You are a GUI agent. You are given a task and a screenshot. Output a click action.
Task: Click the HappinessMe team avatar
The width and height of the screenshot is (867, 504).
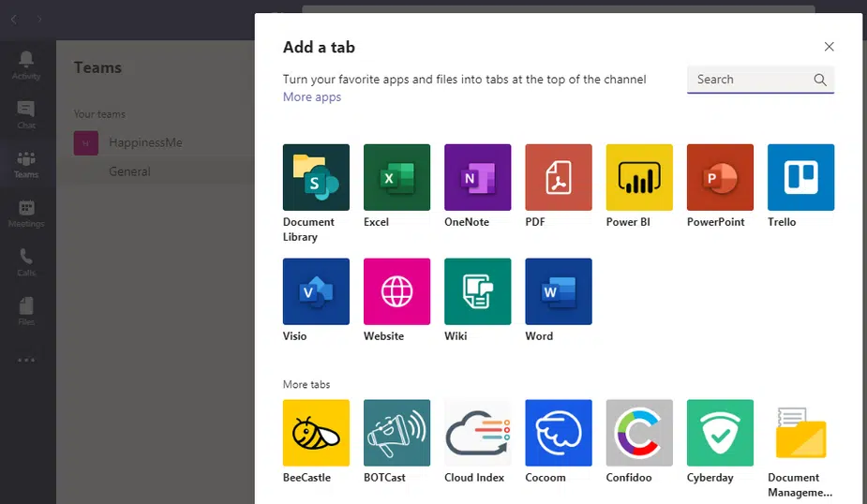(x=85, y=143)
